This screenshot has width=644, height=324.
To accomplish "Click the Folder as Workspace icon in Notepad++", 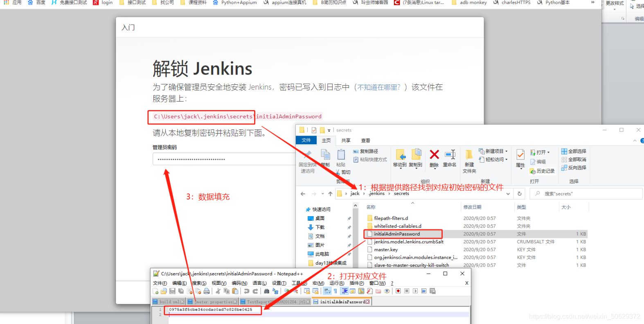I will tap(378, 291).
